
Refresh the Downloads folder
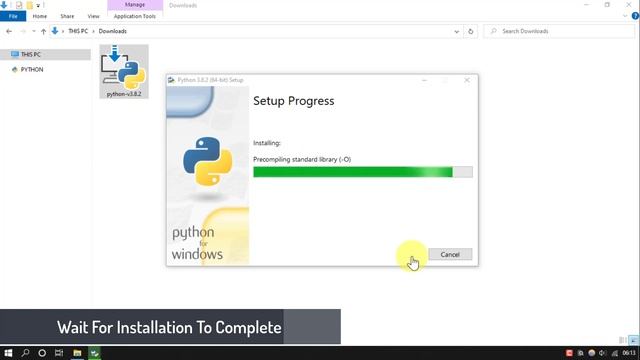(471, 31)
